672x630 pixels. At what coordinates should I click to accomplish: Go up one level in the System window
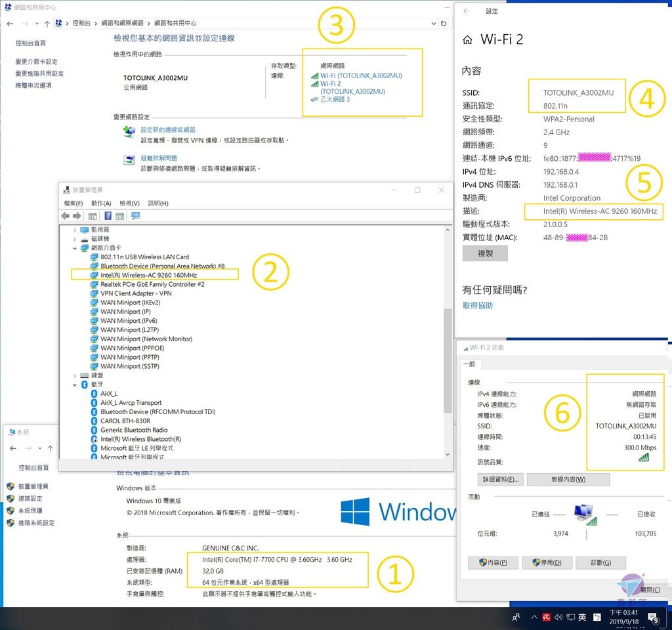50,448
